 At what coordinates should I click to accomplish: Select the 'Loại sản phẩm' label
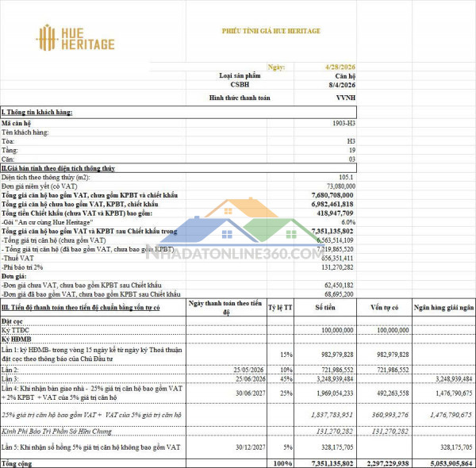[x=240, y=75]
